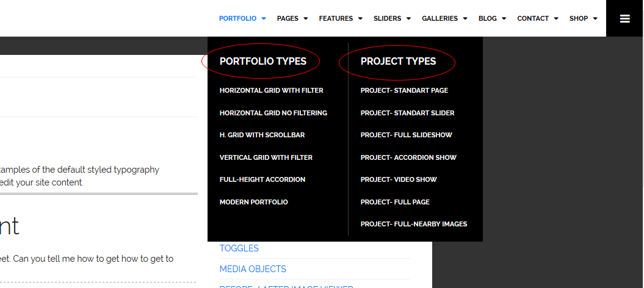Open the Shop nav menu

tap(583, 18)
